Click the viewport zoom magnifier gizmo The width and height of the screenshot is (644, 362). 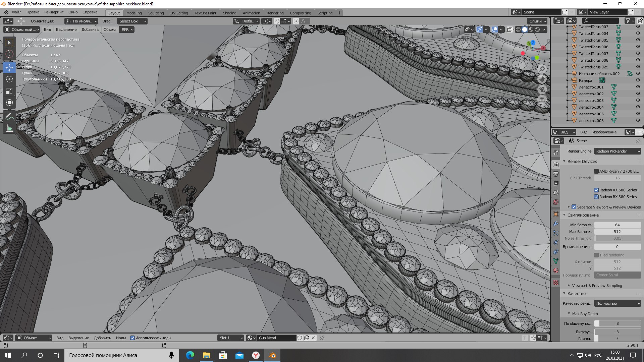tap(542, 69)
